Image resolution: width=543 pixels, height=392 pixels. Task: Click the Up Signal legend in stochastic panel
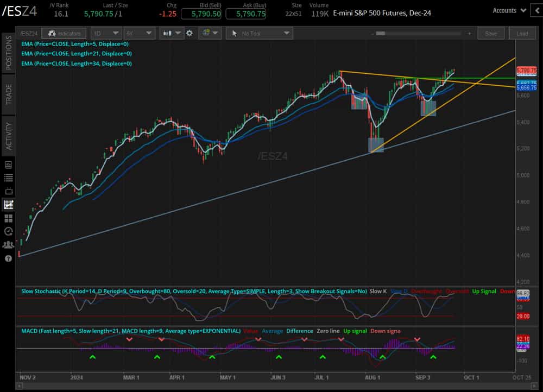point(484,291)
